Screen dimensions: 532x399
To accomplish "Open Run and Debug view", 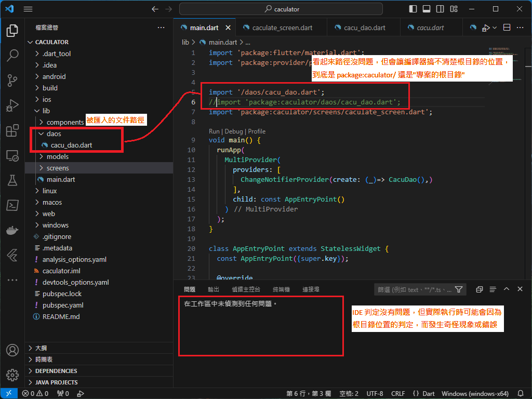I will [12, 105].
